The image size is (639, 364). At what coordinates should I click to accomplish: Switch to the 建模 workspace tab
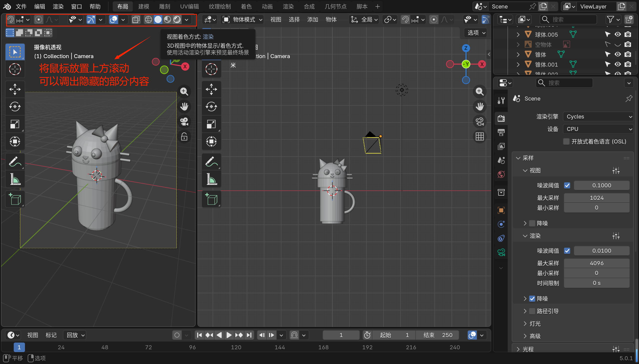click(144, 6)
